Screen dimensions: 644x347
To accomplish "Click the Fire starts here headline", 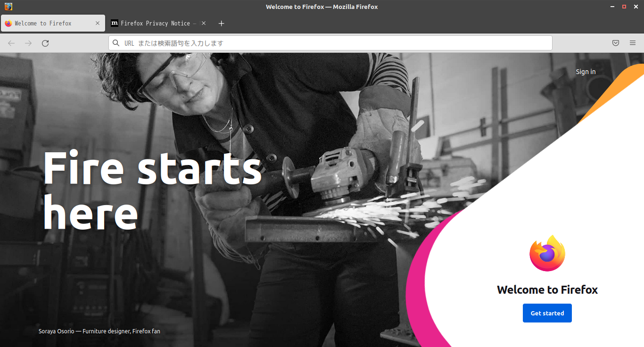I will point(152,191).
